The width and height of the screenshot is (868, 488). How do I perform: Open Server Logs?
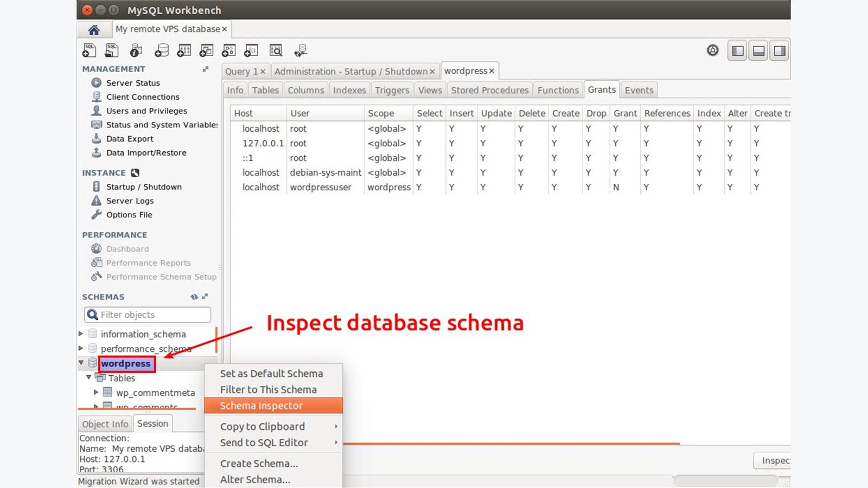pos(130,201)
